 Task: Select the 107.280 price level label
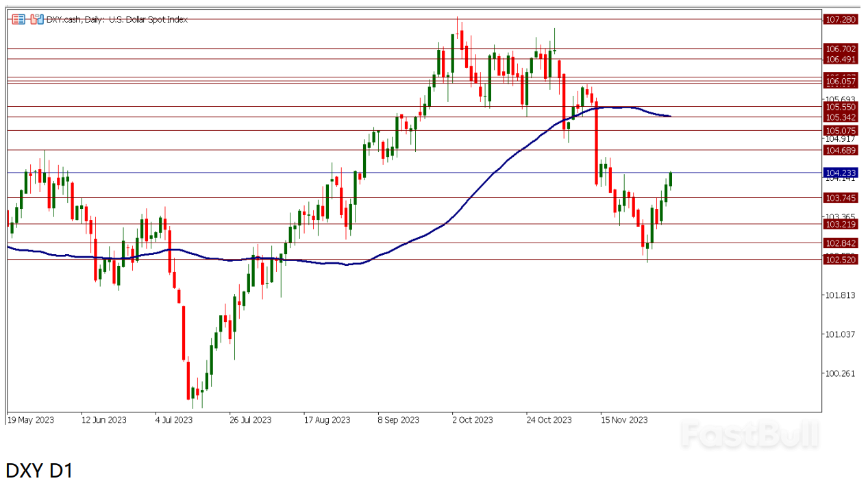[x=841, y=19]
